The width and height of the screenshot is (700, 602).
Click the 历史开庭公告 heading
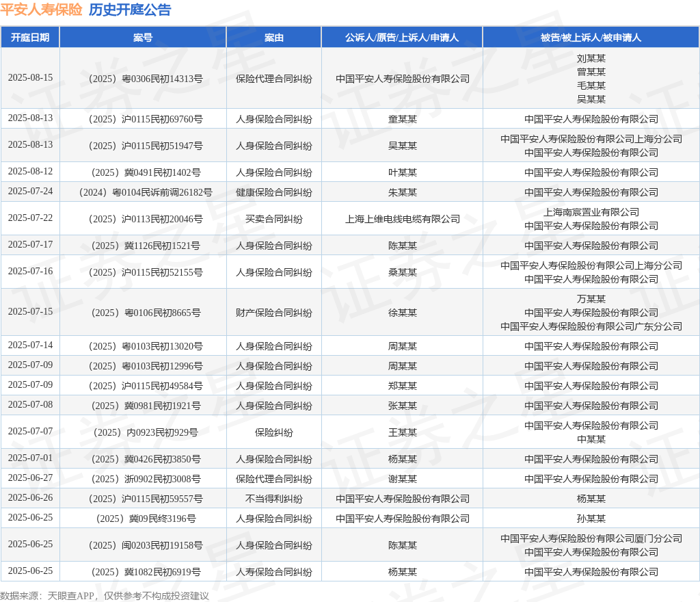point(130,10)
